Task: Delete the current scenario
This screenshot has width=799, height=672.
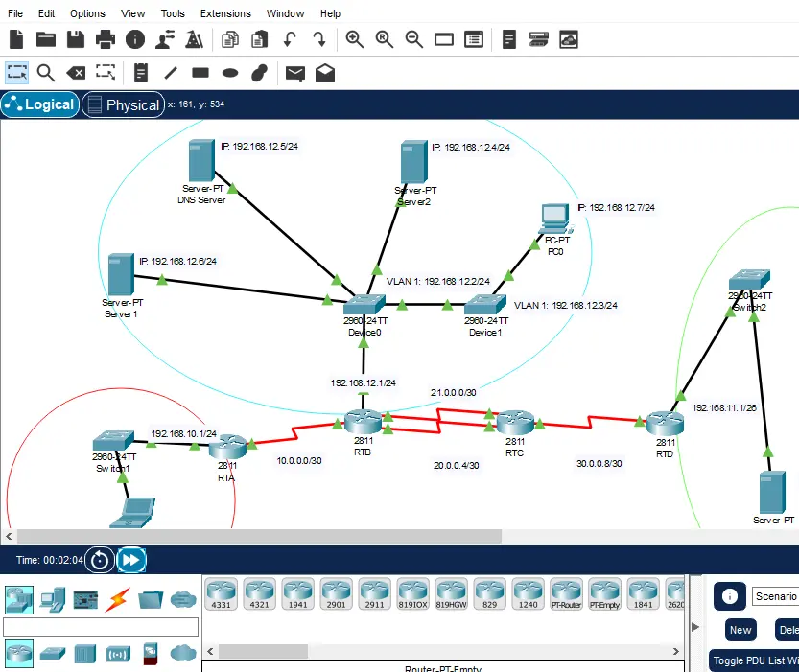Action: point(787,630)
